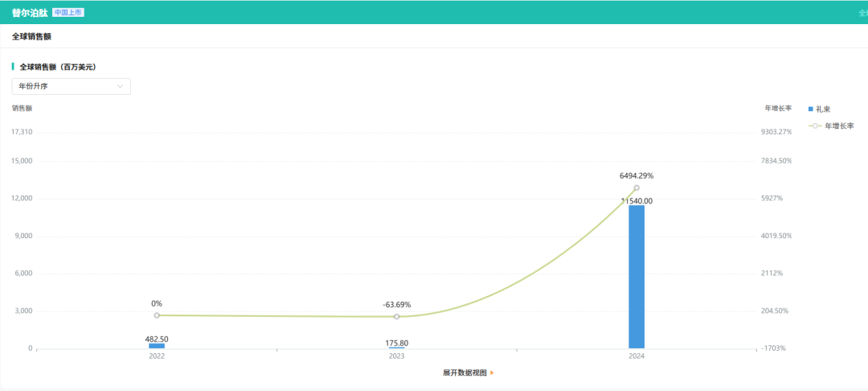Toggle the 年增长率 legend line series
This screenshot has height=391, width=868.
coord(831,126)
